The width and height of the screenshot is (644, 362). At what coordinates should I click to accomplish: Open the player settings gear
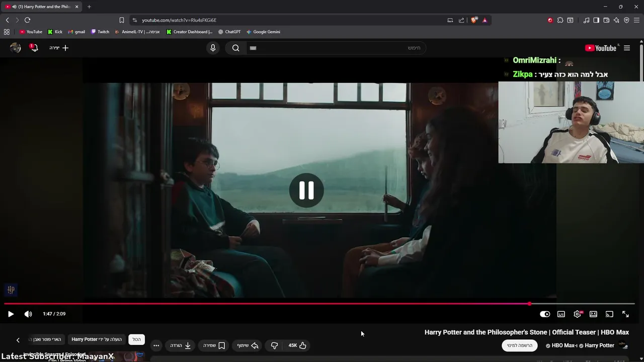578,314
